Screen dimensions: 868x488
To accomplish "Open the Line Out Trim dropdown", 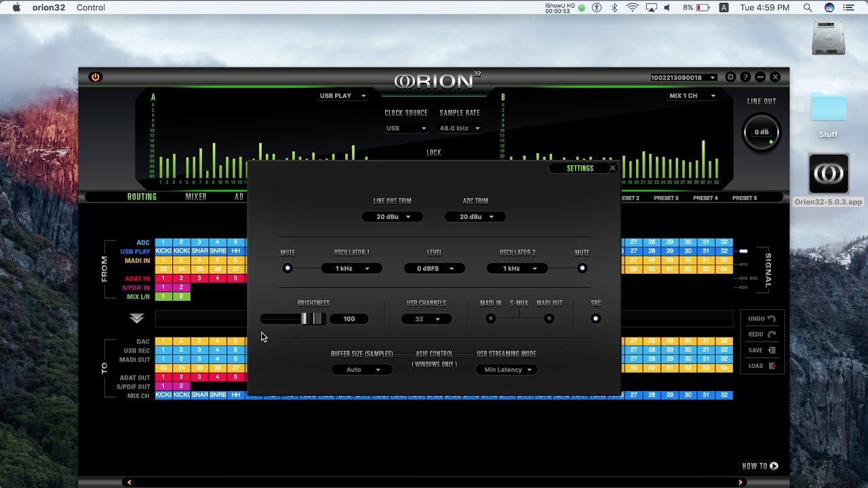I will coord(392,217).
